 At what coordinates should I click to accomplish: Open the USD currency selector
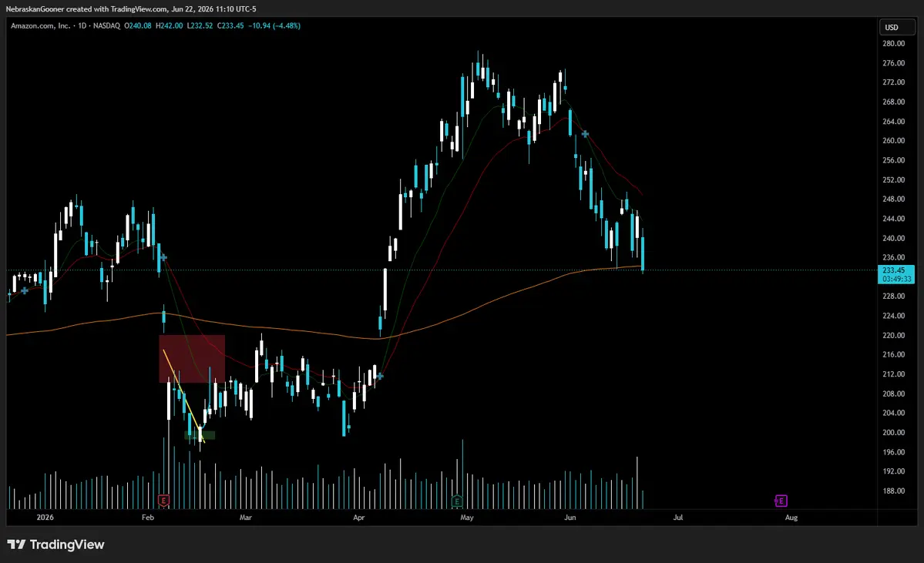[898, 27]
